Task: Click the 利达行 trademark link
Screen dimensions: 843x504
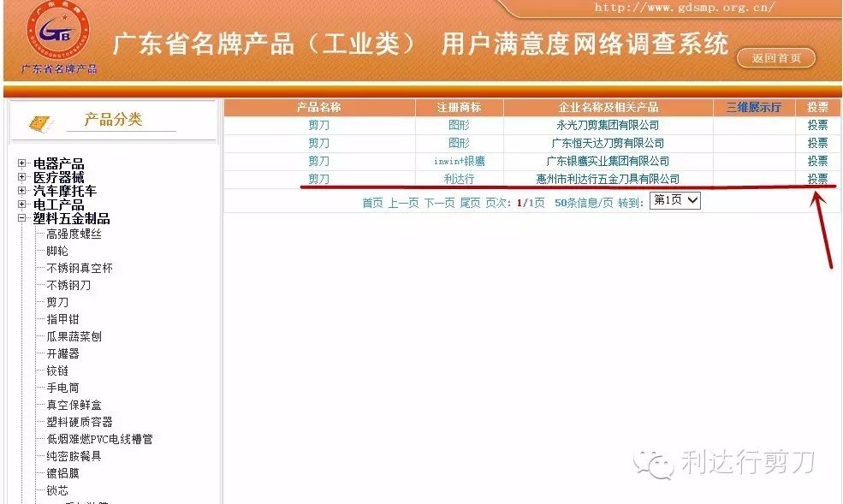Action: (459, 179)
